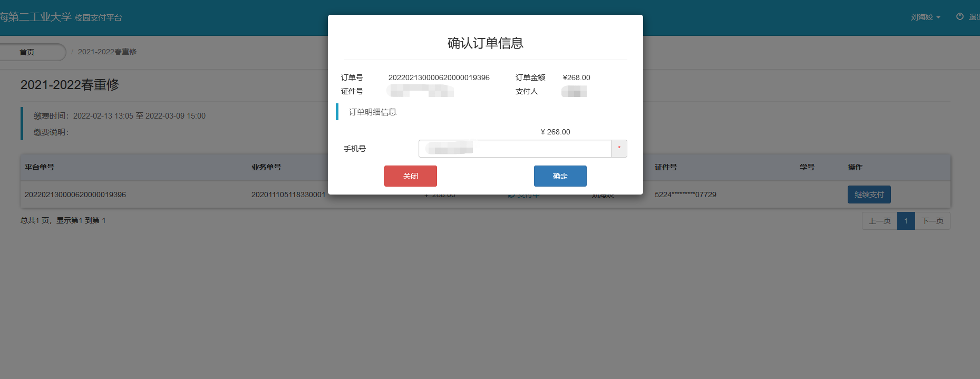The width and height of the screenshot is (980, 379).
Task: Click 继续支付 button in table row
Action: 869,195
